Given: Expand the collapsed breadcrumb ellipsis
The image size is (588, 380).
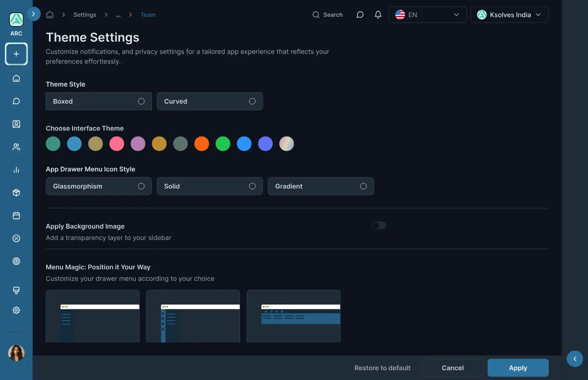Looking at the screenshot, I should 119,15.
